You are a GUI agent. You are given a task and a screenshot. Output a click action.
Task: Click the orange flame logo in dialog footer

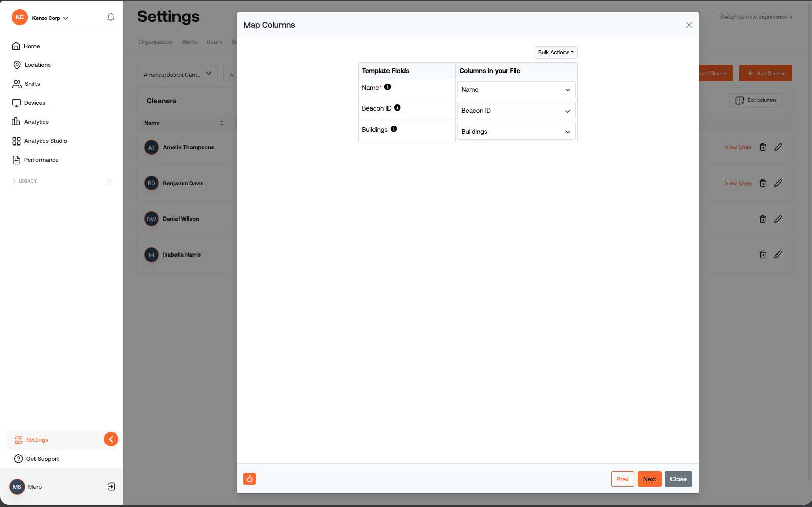[x=250, y=479]
